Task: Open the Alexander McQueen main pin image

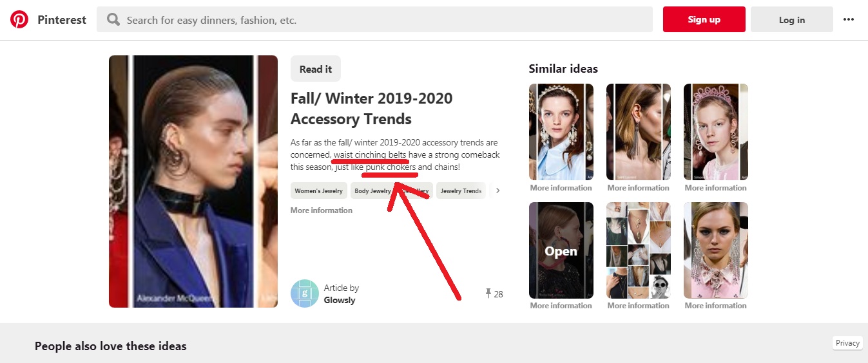Action: coord(193,181)
